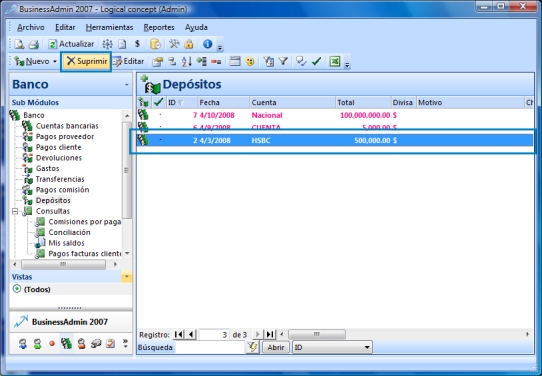
Task: Click the network diagram toolbar icon
Action: [108, 44]
